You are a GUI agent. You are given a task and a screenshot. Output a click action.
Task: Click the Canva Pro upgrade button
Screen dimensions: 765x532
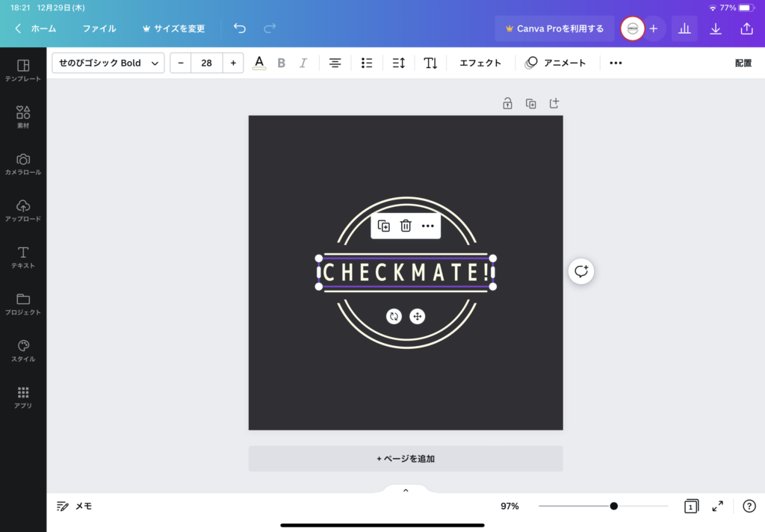pyautogui.click(x=554, y=28)
